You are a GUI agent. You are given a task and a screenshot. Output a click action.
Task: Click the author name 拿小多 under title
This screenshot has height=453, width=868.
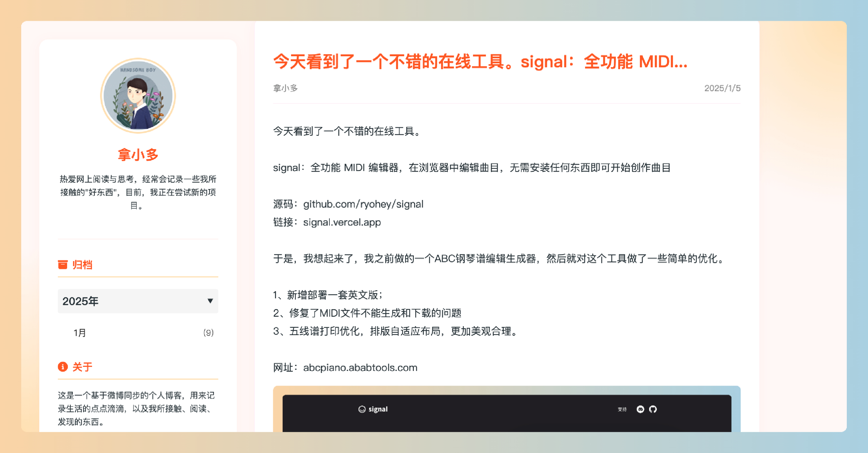tap(285, 88)
